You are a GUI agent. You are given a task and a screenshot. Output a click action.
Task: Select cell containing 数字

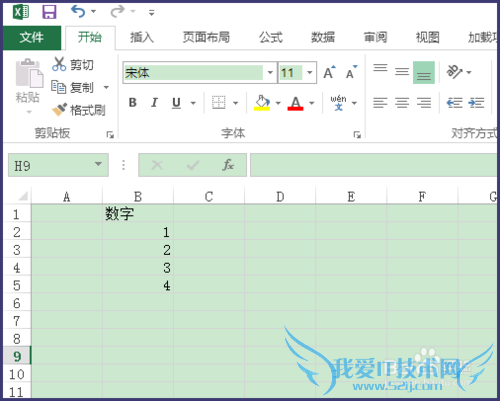(138, 214)
